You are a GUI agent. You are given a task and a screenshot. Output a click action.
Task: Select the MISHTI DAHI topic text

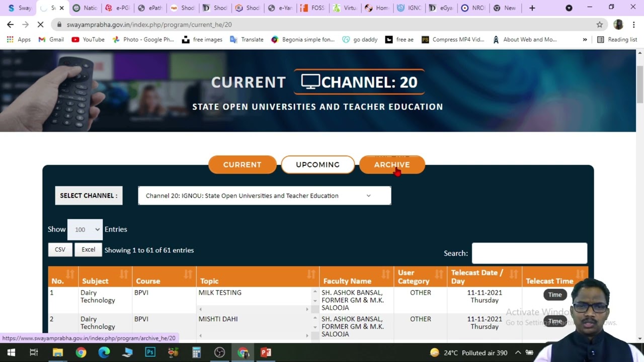click(x=218, y=319)
